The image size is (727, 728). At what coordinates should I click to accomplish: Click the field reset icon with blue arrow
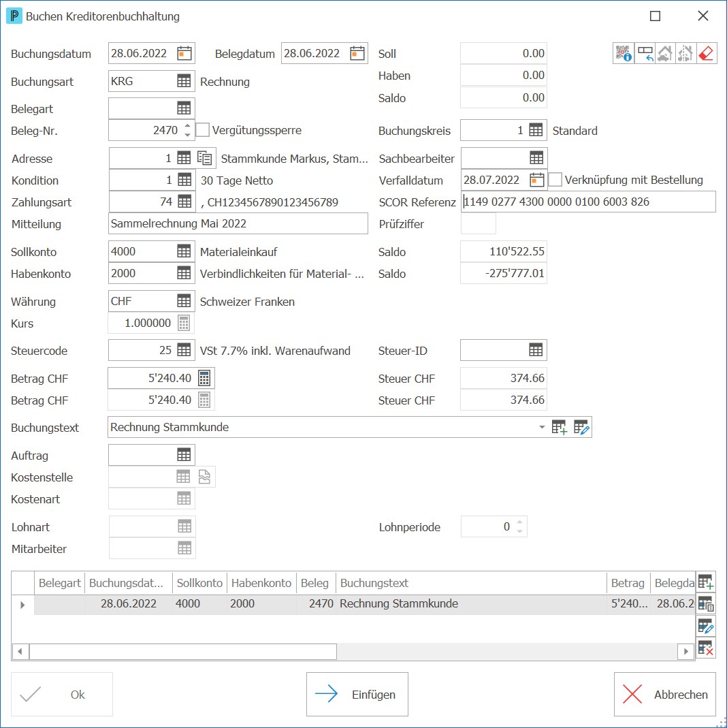click(x=645, y=53)
